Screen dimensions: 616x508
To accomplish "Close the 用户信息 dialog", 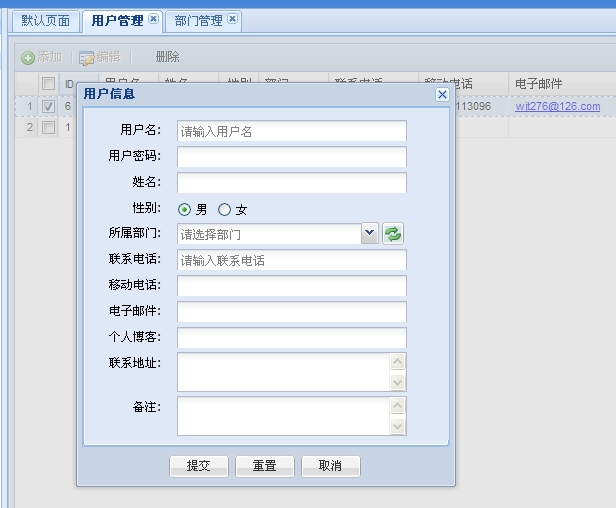I will coord(442,94).
